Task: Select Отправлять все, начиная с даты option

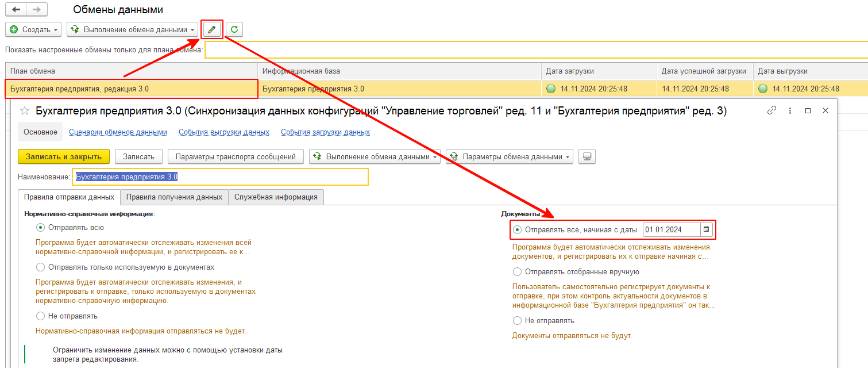Action: tap(517, 229)
